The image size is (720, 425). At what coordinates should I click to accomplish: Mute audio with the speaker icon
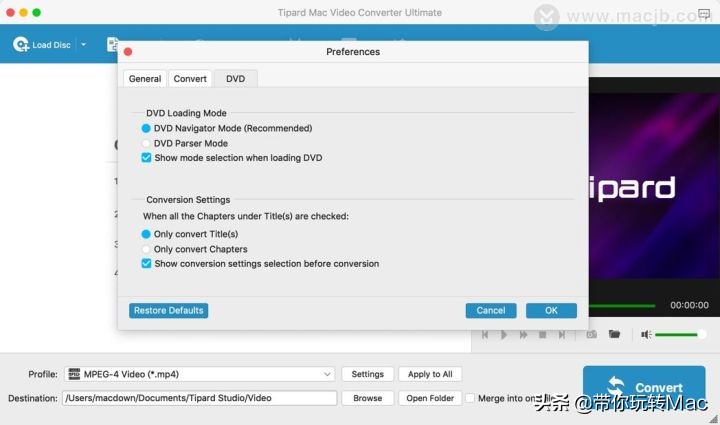click(x=646, y=335)
